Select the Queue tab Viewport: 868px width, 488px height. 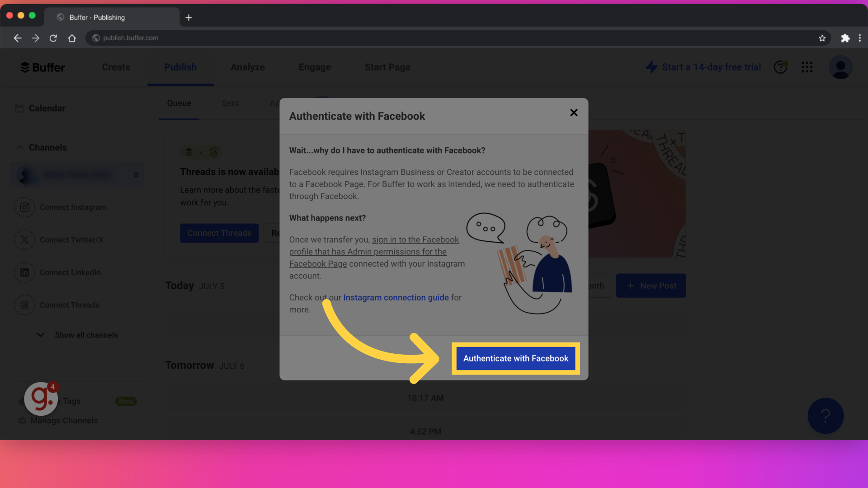click(x=179, y=103)
